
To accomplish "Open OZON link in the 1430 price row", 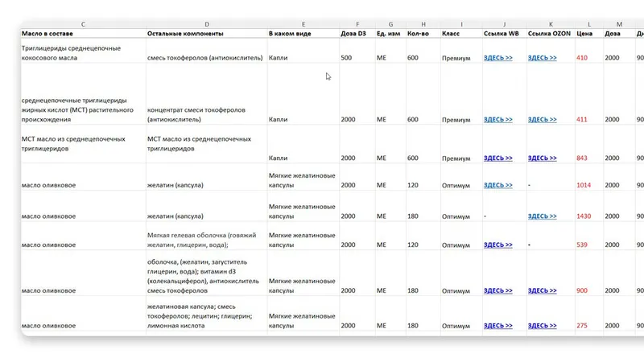I will coord(542,216).
